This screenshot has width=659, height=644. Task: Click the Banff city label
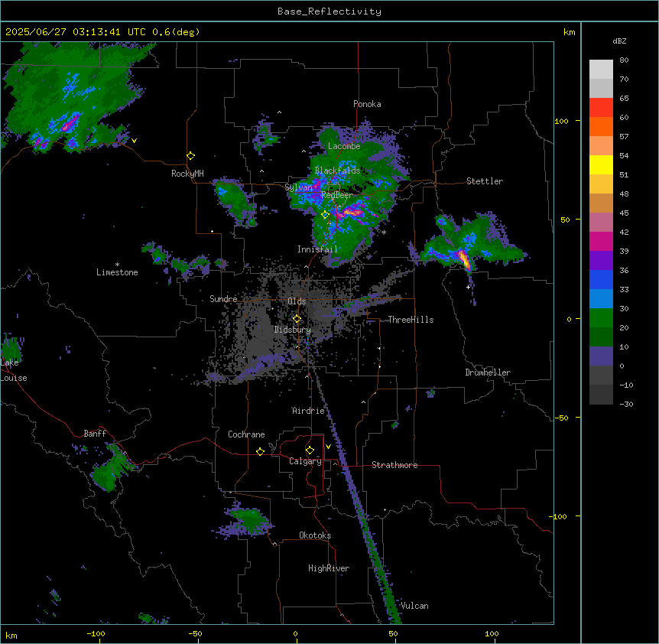(x=95, y=434)
